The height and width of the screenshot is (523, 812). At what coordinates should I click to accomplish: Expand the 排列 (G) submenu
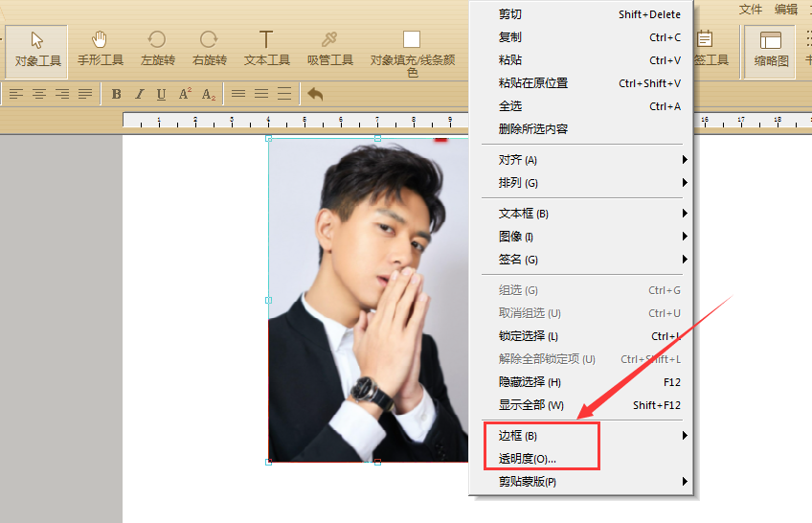(581, 183)
